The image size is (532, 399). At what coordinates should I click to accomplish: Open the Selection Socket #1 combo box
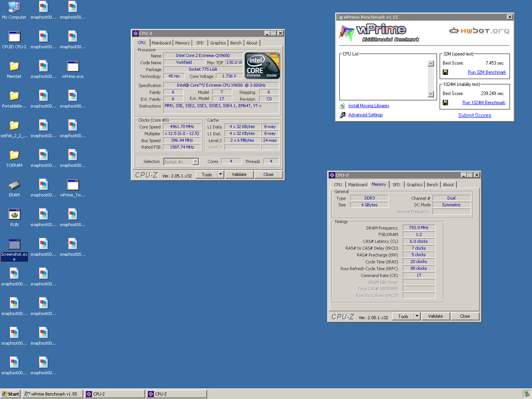181,162
